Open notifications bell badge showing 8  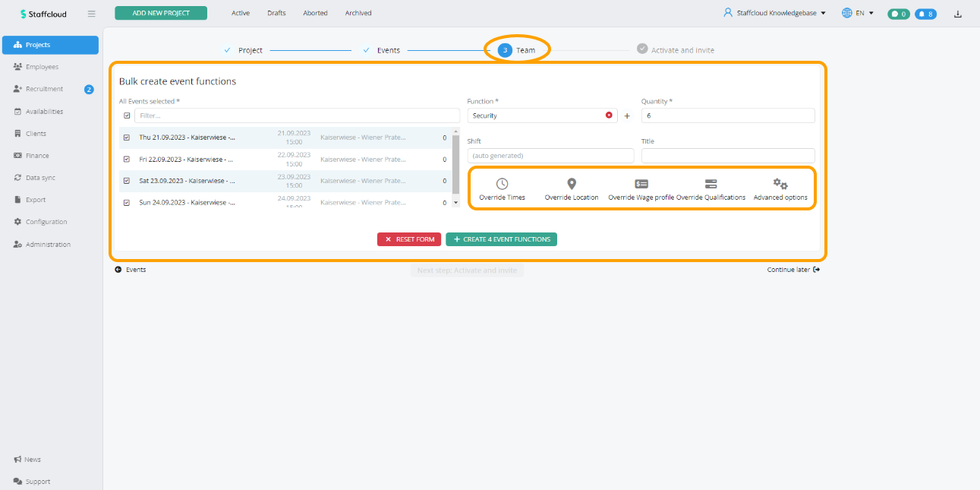pos(925,14)
